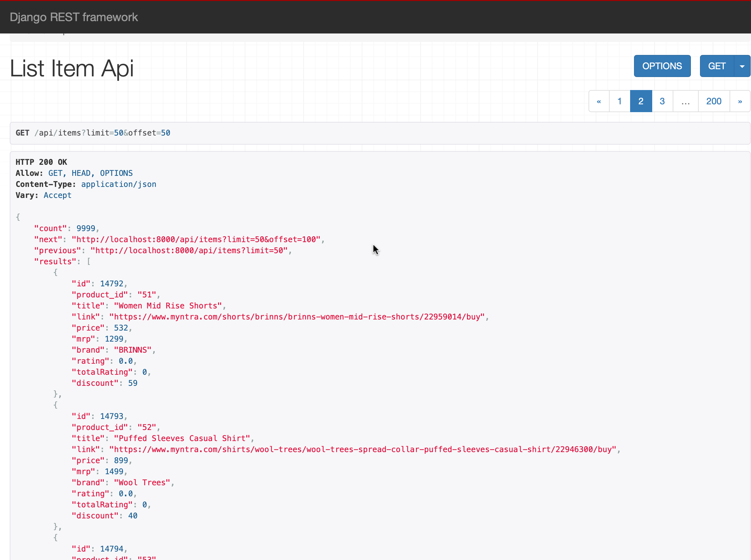Click the count value 9999
751x560 pixels.
click(x=86, y=228)
